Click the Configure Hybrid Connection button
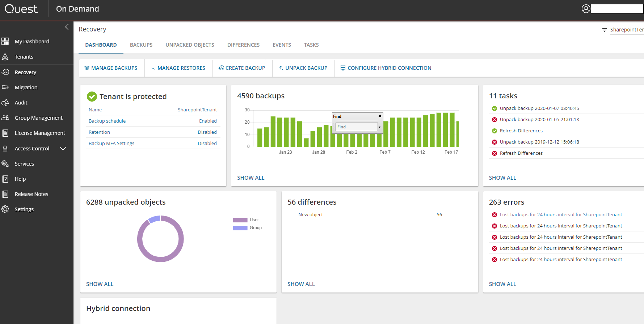The width and height of the screenshot is (644, 324). click(386, 68)
